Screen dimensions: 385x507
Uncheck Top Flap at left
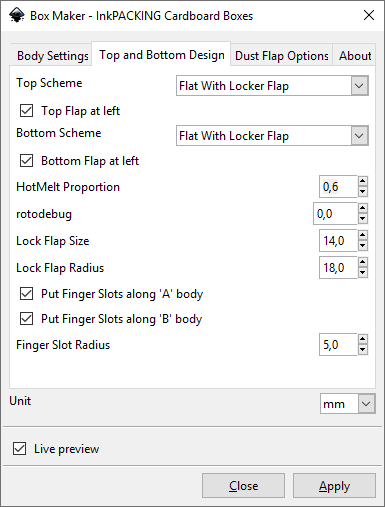(x=26, y=111)
